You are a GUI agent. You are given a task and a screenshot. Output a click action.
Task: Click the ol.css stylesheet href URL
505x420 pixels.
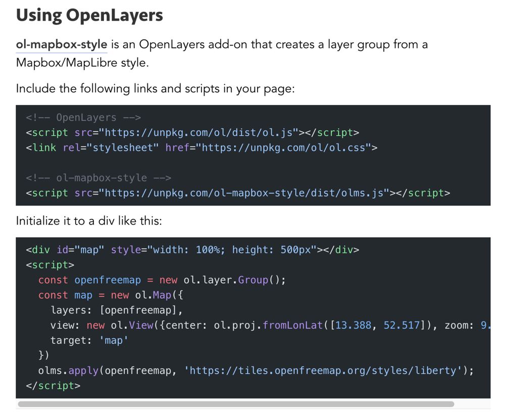click(x=283, y=147)
